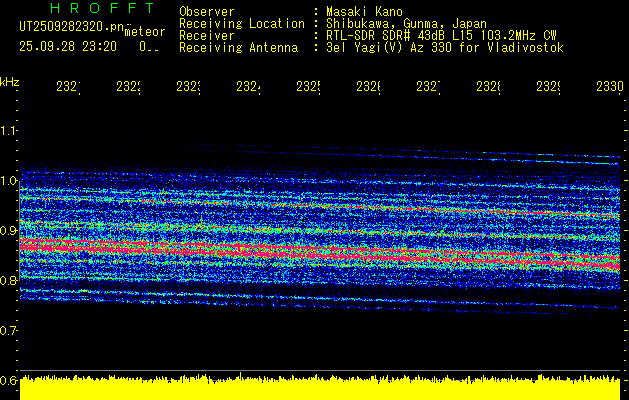Click the green HROFFT title text

(103, 8)
